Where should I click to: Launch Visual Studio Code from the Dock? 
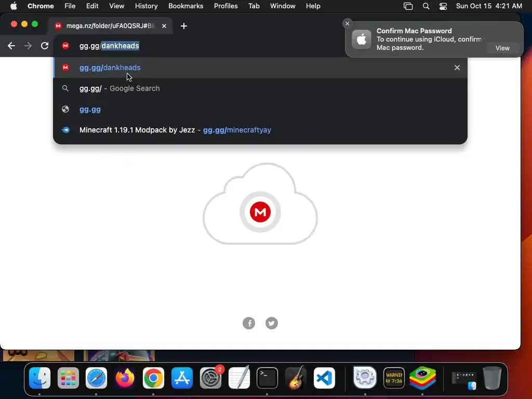(324, 378)
